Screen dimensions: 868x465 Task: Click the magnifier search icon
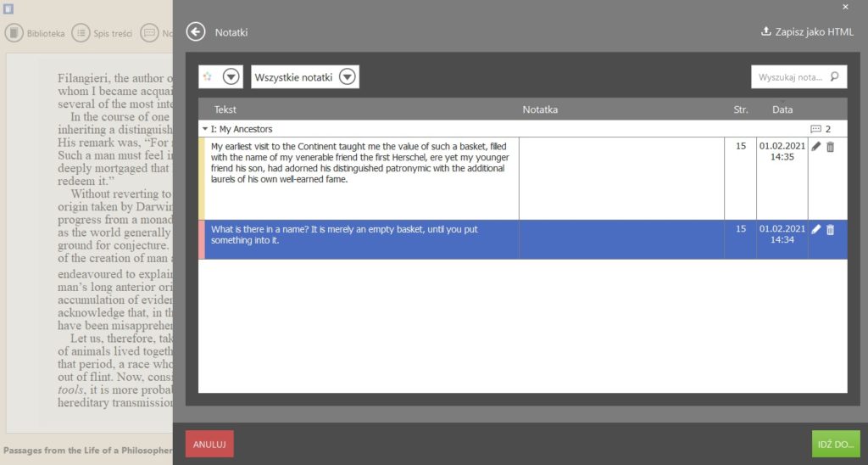click(x=835, y=77)
